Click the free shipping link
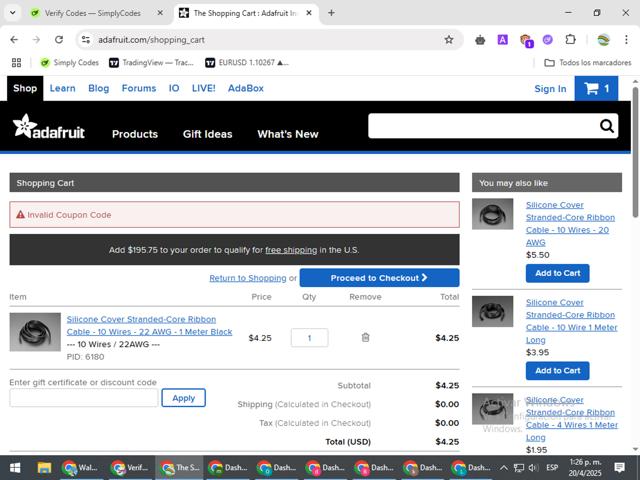The image size is (640, 480). 291,250
